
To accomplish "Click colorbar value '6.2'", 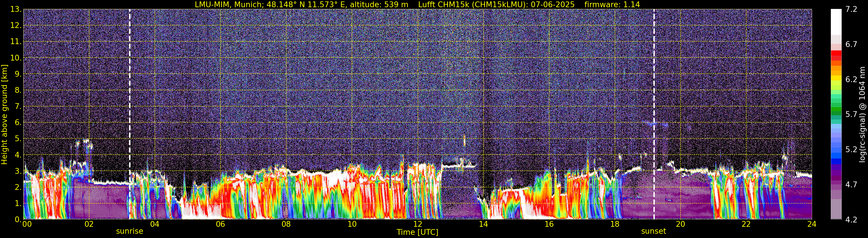I will (x=851, y=79).
